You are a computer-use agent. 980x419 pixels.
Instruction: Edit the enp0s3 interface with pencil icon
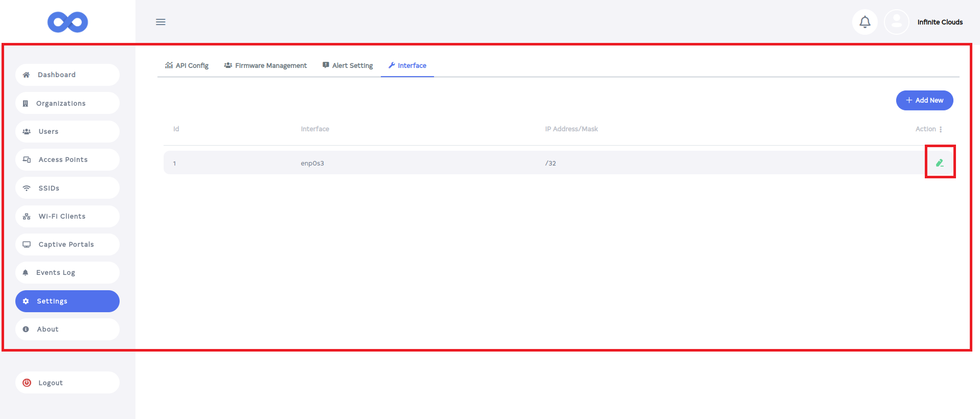point(939,163)
